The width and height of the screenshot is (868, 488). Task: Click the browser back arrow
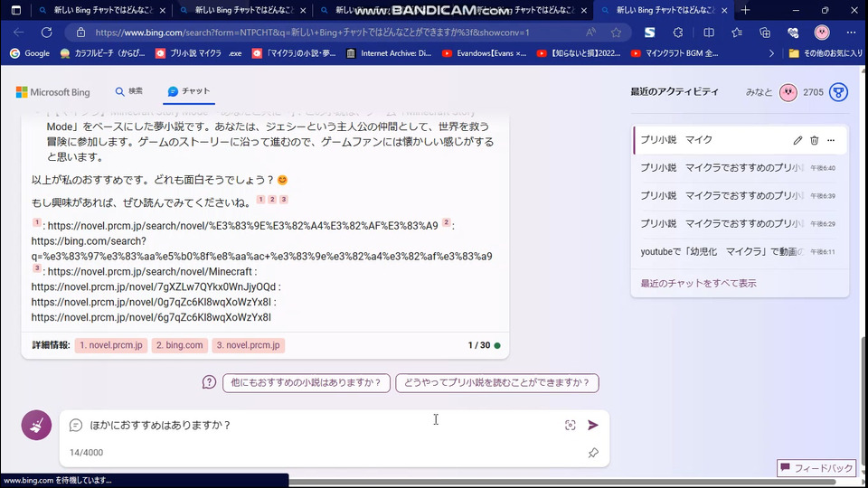(18, 33)
